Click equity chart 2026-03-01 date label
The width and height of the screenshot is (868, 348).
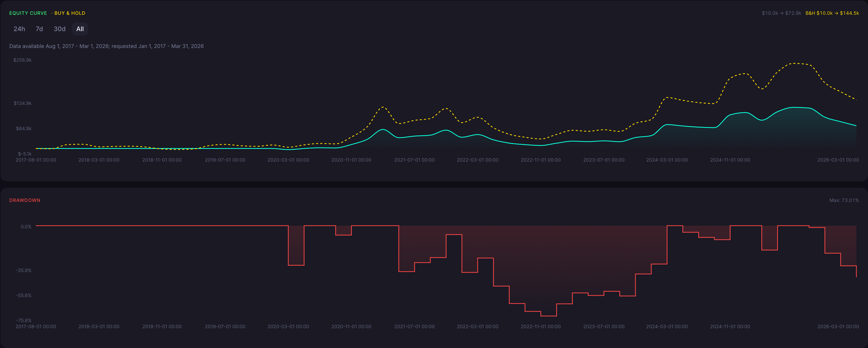[x=838, y=160]
